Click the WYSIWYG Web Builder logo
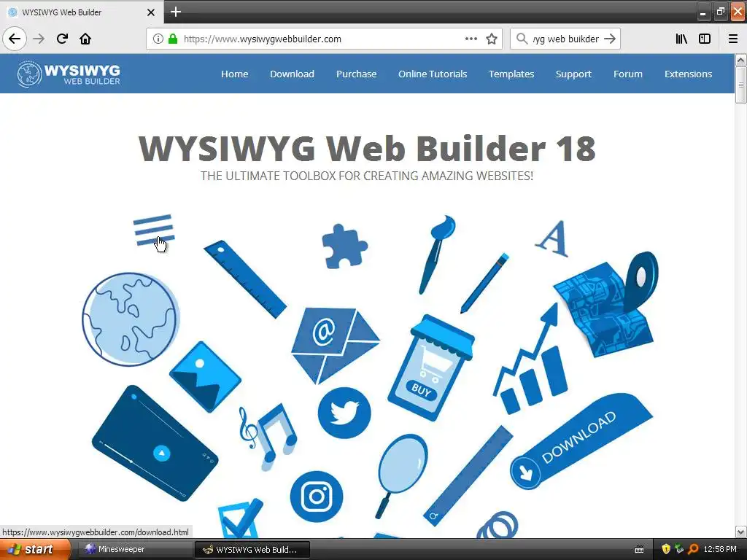The height and width of the screenshot is (560, 747). point(68,74)
